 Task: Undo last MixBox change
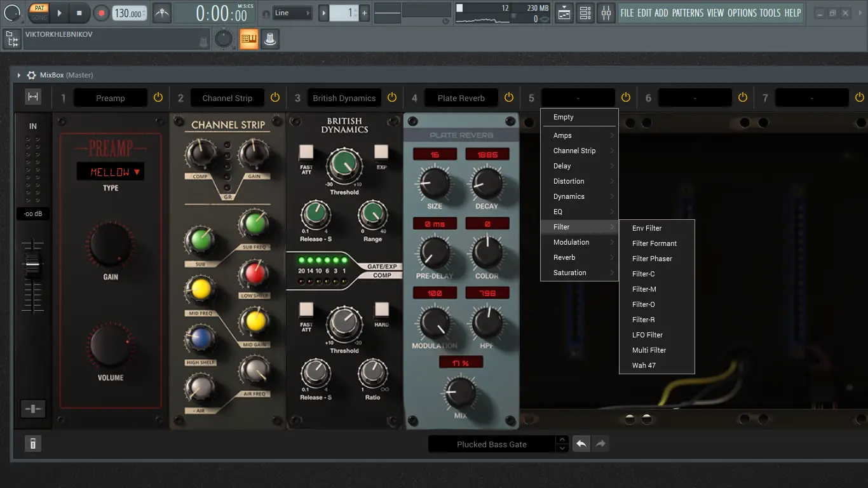click(x=581, y=444)
